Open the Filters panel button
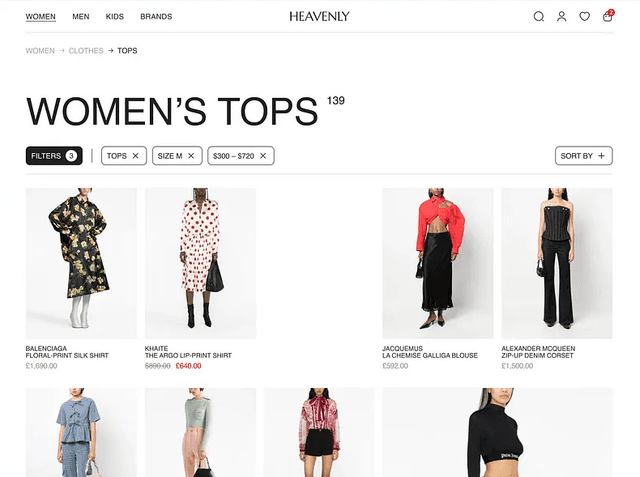This screenshot has width=640, height=477. coord(54,156)
